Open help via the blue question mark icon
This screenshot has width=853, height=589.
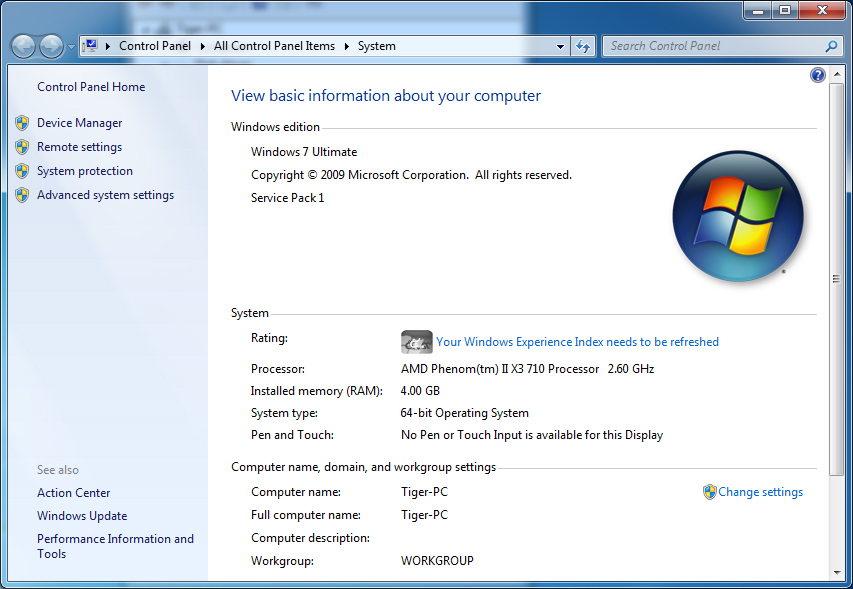point(817,75)
